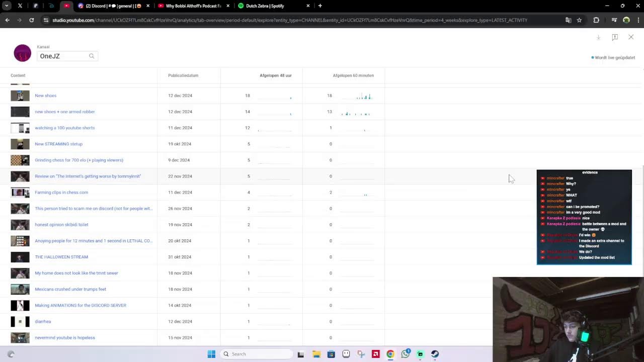This screenshot has width=644, height=362.
Task: Open 'Making ANIMATIONS for the DISCORD SERVER'
Action: [x=80, y=305]
